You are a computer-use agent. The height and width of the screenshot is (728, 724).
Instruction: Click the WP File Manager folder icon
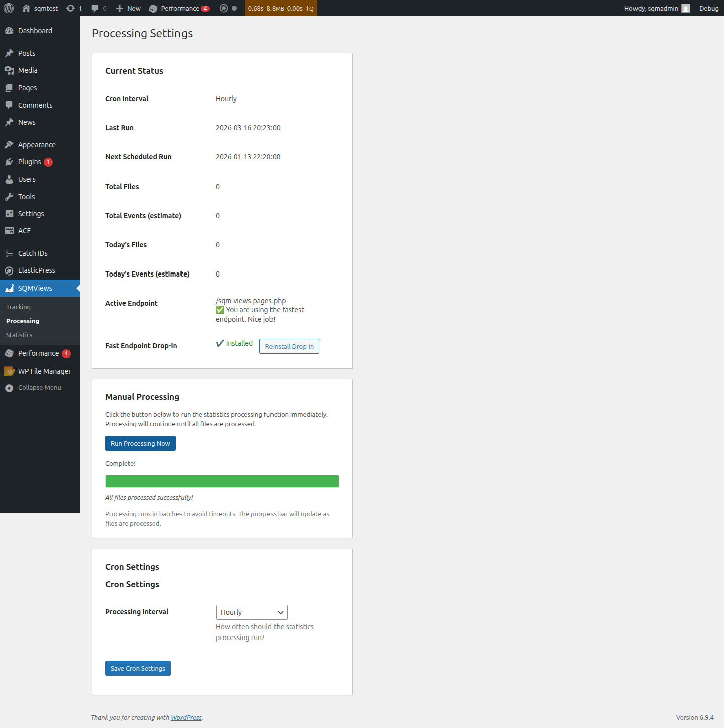(9, 371)
